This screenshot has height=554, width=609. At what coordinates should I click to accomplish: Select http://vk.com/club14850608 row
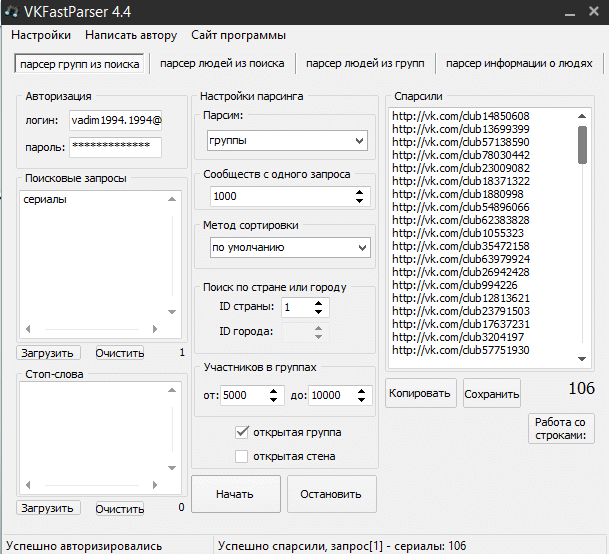(x=461, y=116)
